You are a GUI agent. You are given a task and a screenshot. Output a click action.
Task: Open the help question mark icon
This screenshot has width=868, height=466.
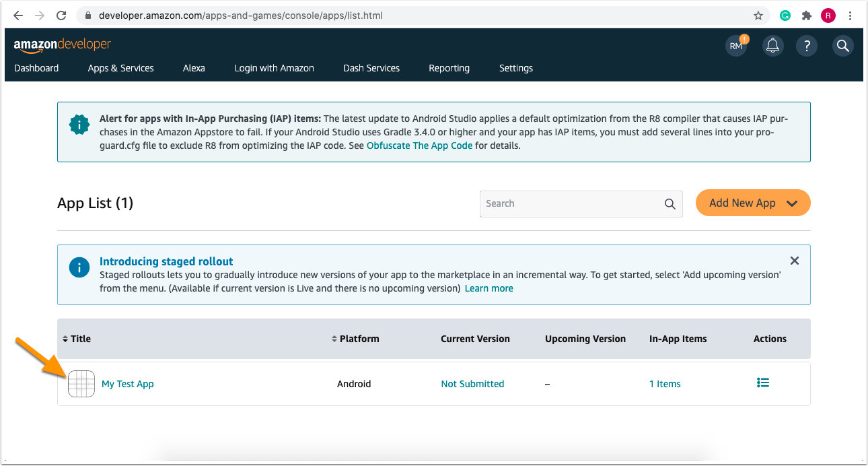[x=807, y=46]
